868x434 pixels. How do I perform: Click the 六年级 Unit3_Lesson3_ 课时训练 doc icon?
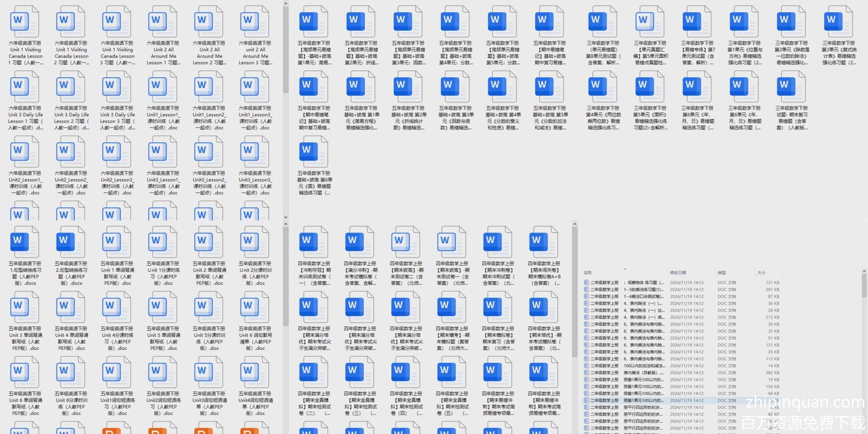pyautogui.click(x=255, y=152)
